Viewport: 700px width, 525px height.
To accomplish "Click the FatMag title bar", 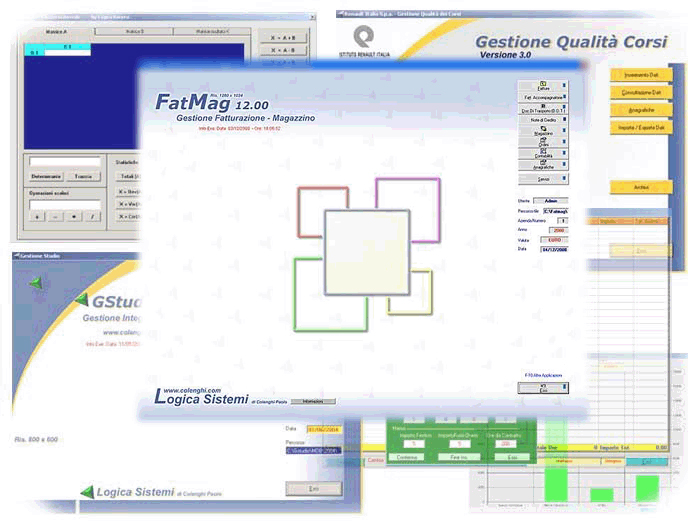I will pyautogui.click(x=362, y=66).
